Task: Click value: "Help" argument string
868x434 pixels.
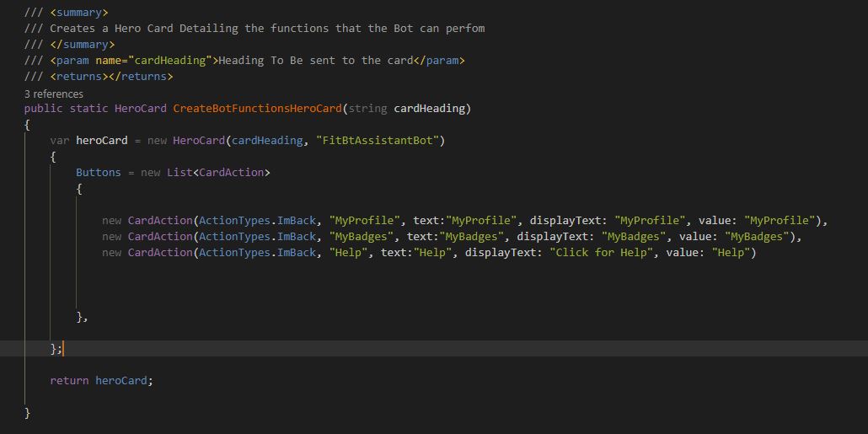Action: [x=731, y=253]
